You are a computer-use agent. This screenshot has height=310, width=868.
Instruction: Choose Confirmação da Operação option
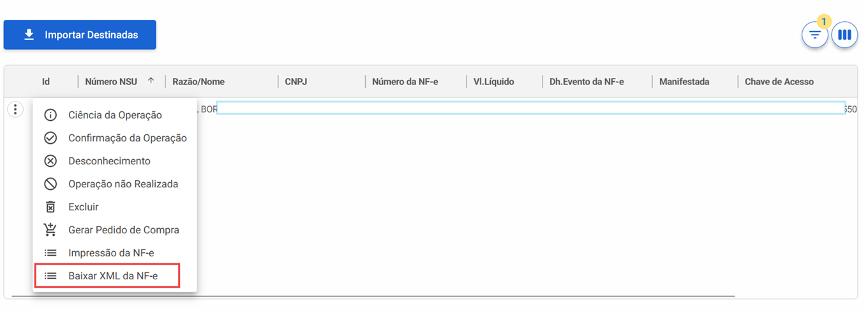pyautogui.click(x=115, y=138)
